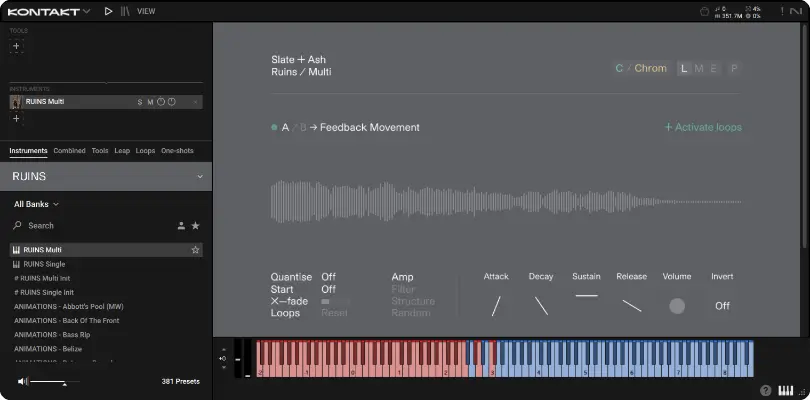Image resolution: width=810 pixels, height=400 pixels.
Task: Open the All Banks dropdown
Action: click(36, 204)
